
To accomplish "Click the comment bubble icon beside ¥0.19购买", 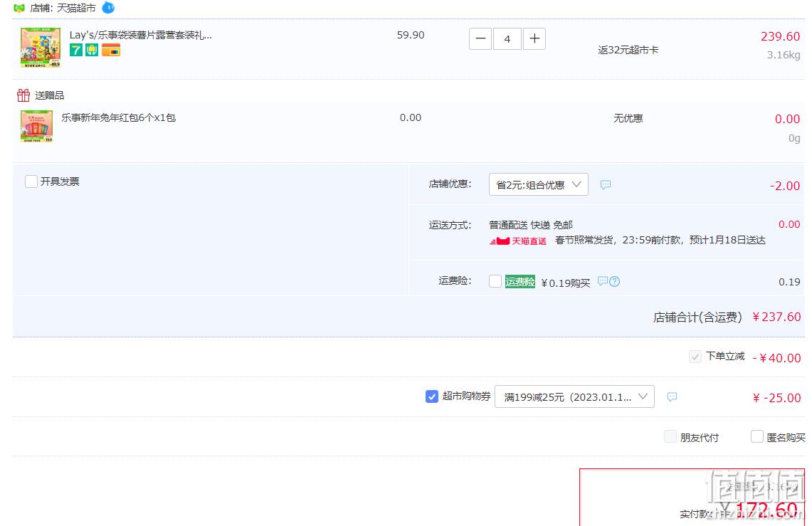I will [x=603, y=281].
